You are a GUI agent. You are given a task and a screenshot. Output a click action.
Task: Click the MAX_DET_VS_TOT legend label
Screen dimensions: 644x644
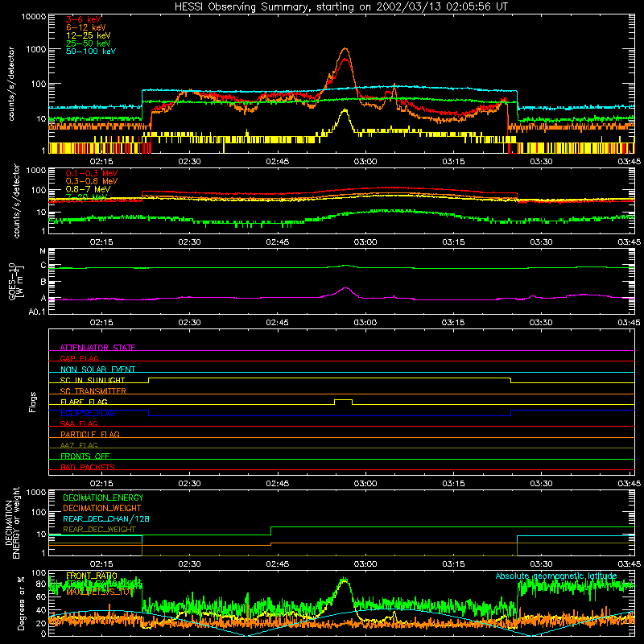click(99, 592)
